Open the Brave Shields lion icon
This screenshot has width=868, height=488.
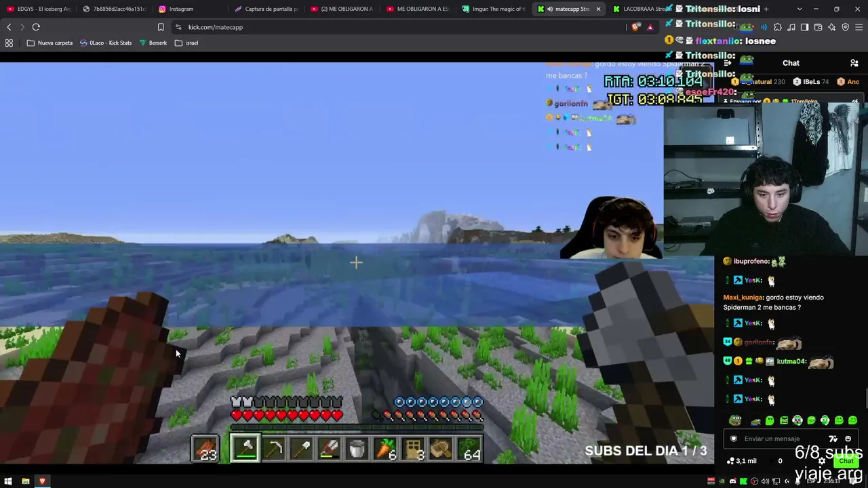click(635, 27)
